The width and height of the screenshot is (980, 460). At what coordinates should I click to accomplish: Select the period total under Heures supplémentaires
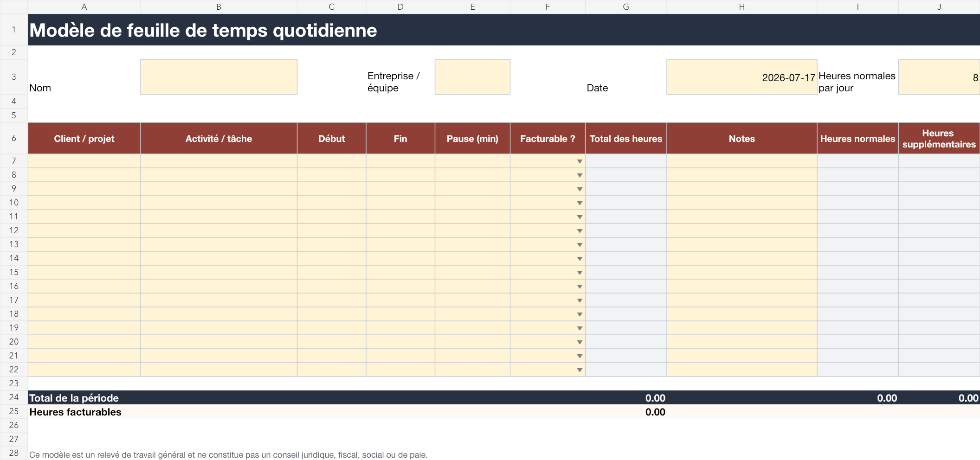968,398
